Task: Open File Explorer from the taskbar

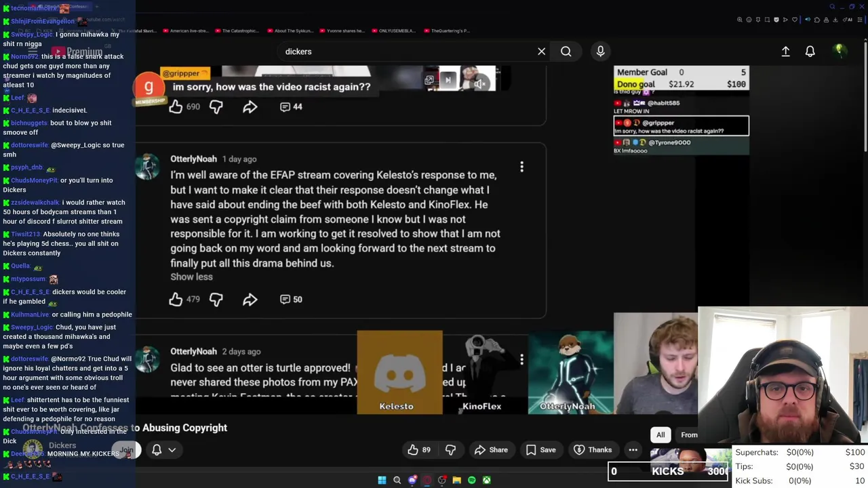Action: point(457,480)
